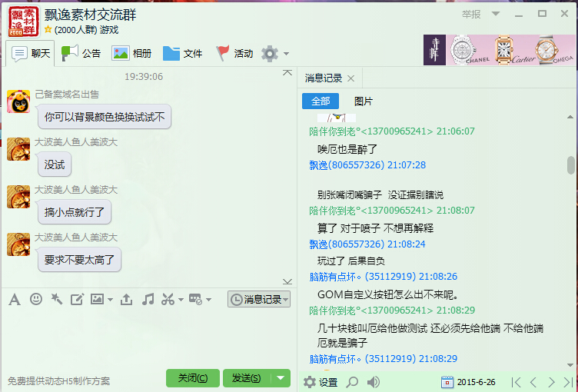Open the title bar dropdown arrow menu
This screenshot has width=578, height=392.
496,14
